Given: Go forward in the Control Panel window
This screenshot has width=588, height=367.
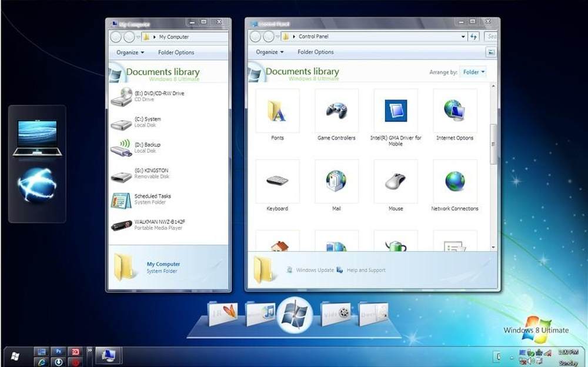Looking at the screenshot, I should (x=269, y=37).
